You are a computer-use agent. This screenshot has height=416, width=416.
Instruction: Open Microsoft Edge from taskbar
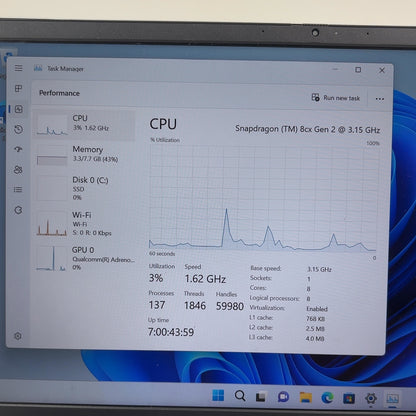(327, 397)
